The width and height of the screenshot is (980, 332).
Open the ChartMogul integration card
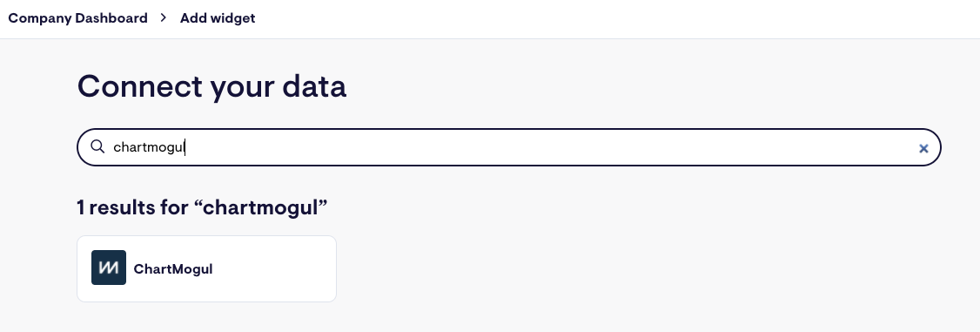pos(207,269)
